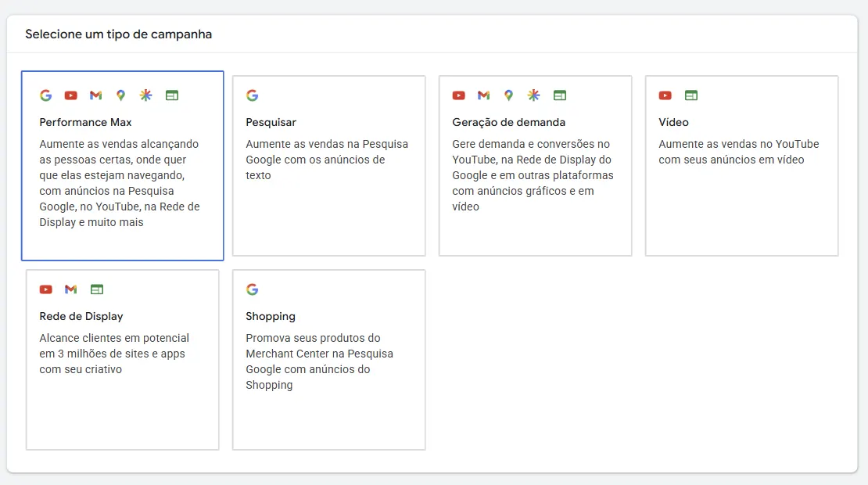
Task: Choose the Pesquisar campaign type
Action: pos(328,166)
